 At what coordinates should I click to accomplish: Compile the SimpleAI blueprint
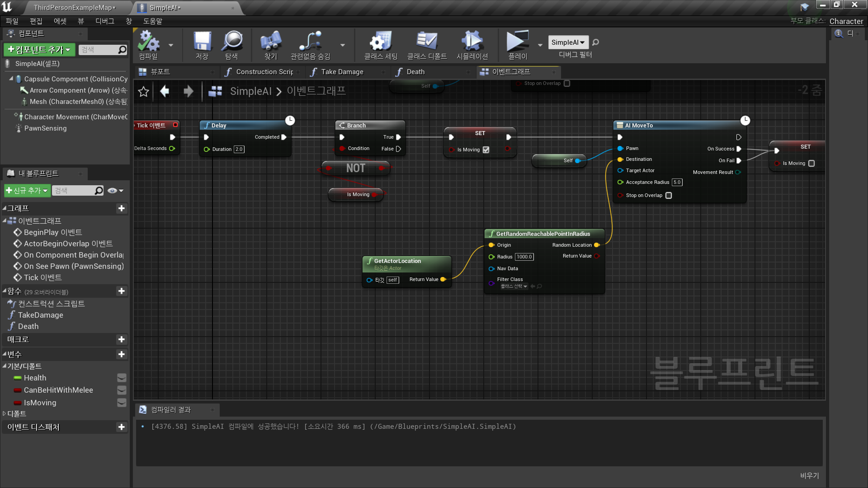point(150,44)
